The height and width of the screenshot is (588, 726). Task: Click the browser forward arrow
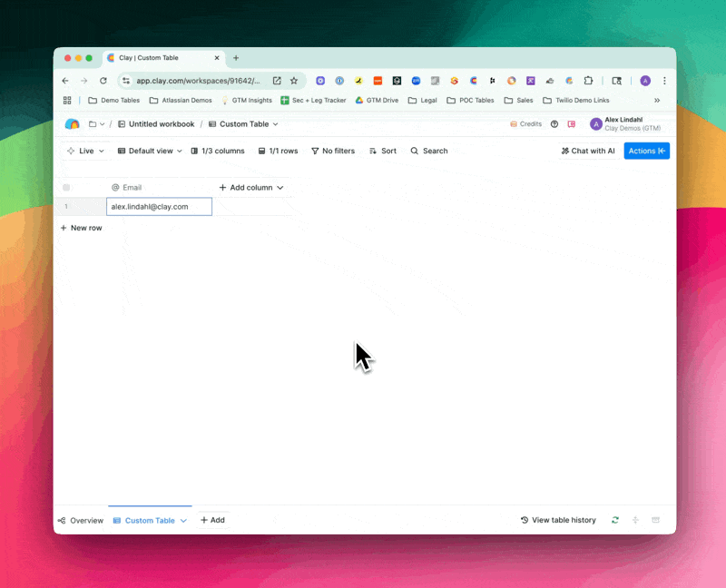[x=83, y=81]
